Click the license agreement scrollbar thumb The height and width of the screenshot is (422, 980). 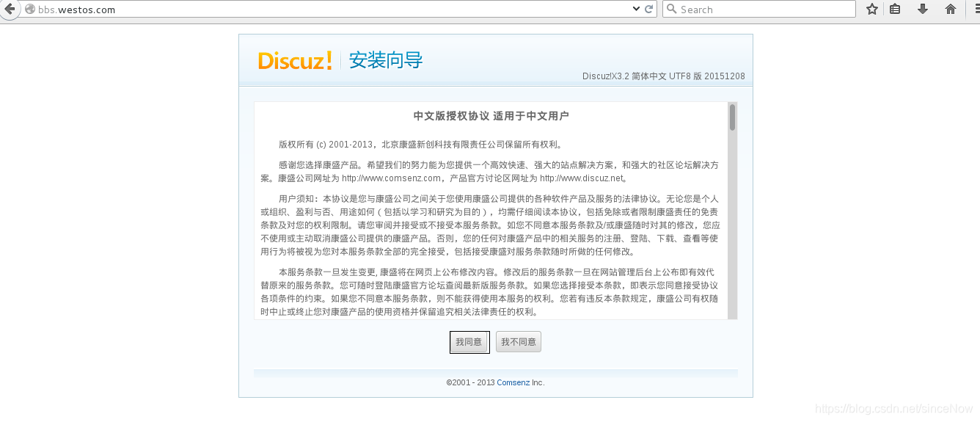pyautogui.click(x=732, y=117)
